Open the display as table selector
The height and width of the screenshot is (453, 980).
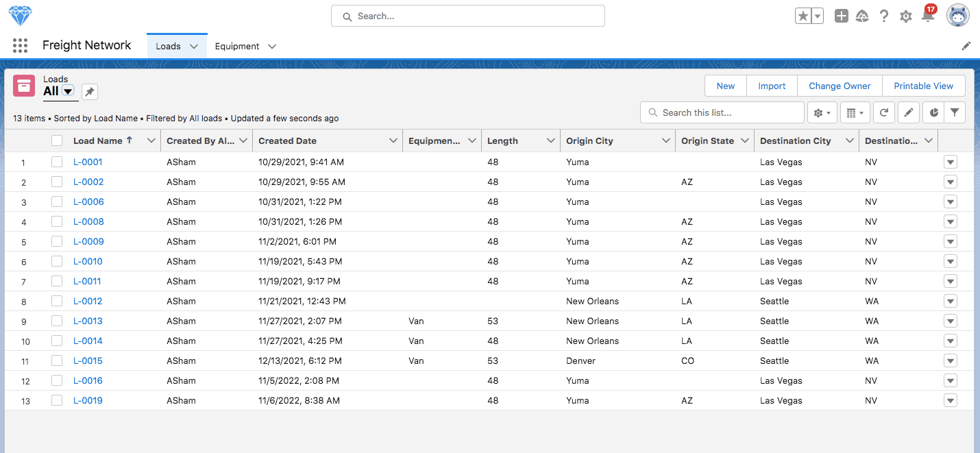click(x=855, y=112)
